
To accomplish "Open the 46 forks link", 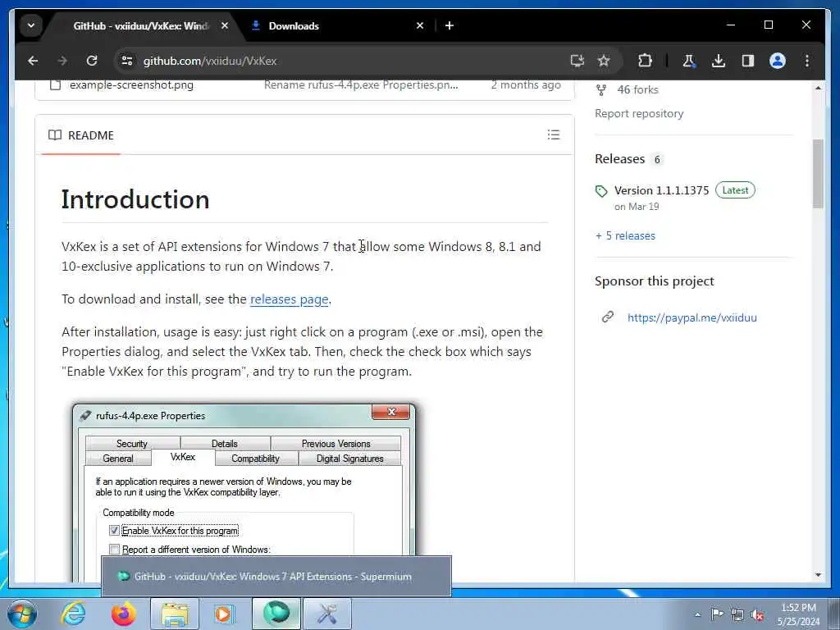I will click(x=637, y=90).
